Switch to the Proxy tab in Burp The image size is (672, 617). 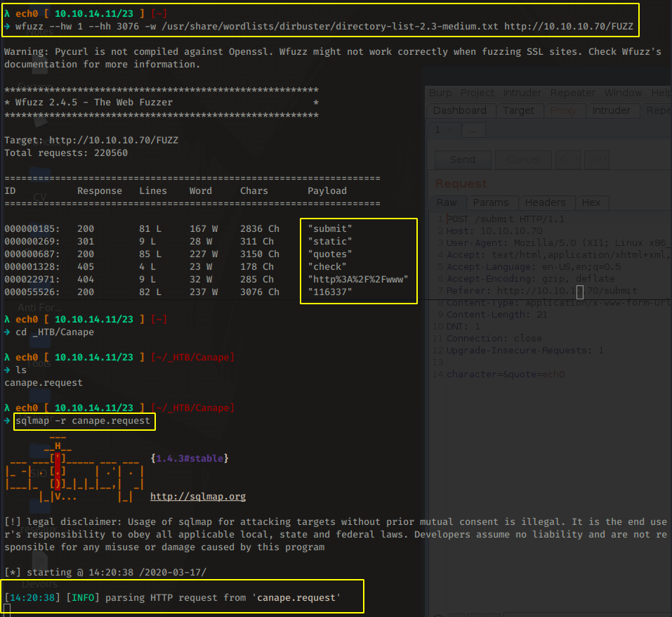pyautogui.click(x=563, y=110)
